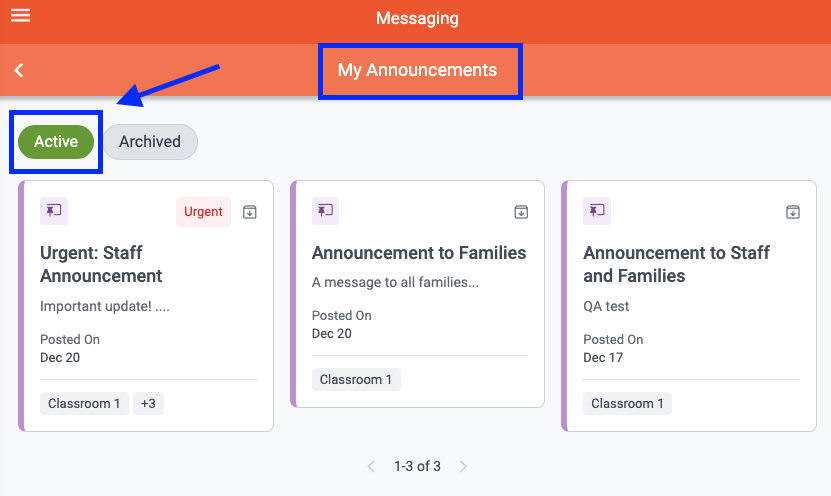Archive the Urgent: Staff Announcement card
The width and height of the screenshot is (831, 496).
(x=250, y=212)
